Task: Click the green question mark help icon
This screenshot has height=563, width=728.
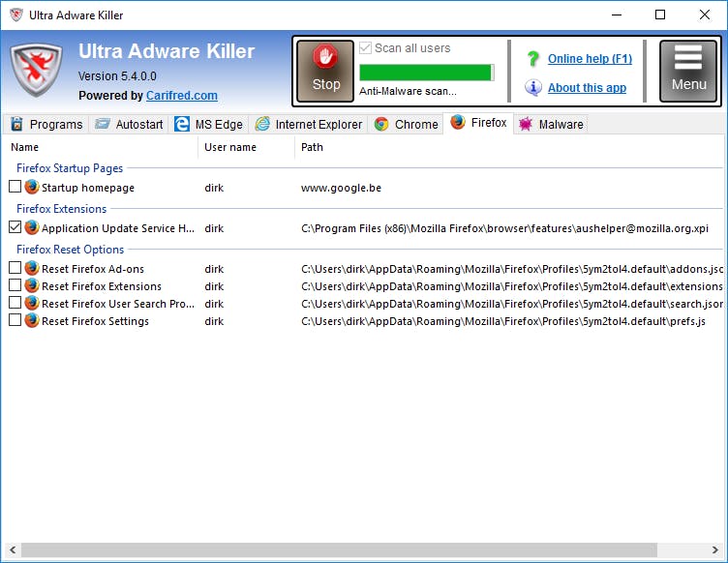Action: tap(533, 59)
